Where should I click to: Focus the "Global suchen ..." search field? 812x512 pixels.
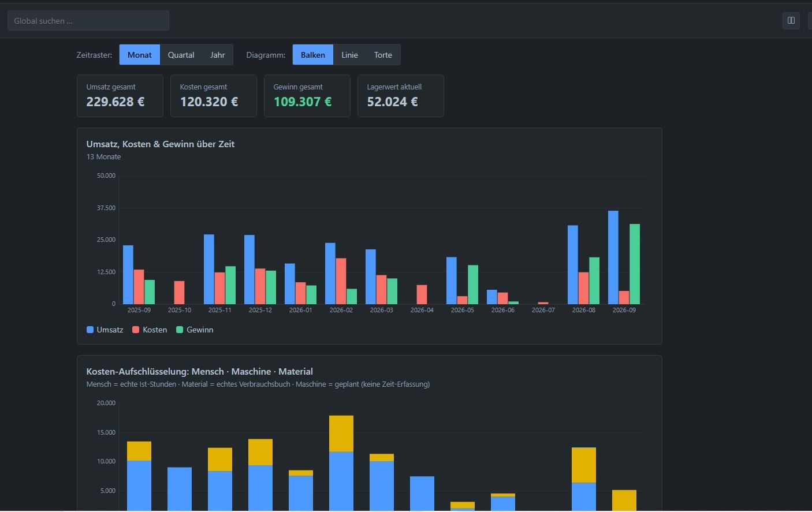(x=88, y=21)
